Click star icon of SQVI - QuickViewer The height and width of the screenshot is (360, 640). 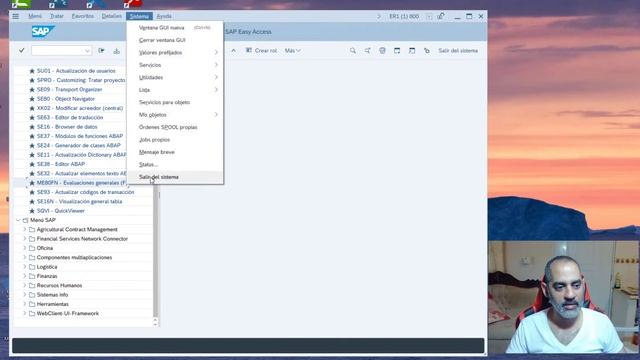[x=32, y=211]
